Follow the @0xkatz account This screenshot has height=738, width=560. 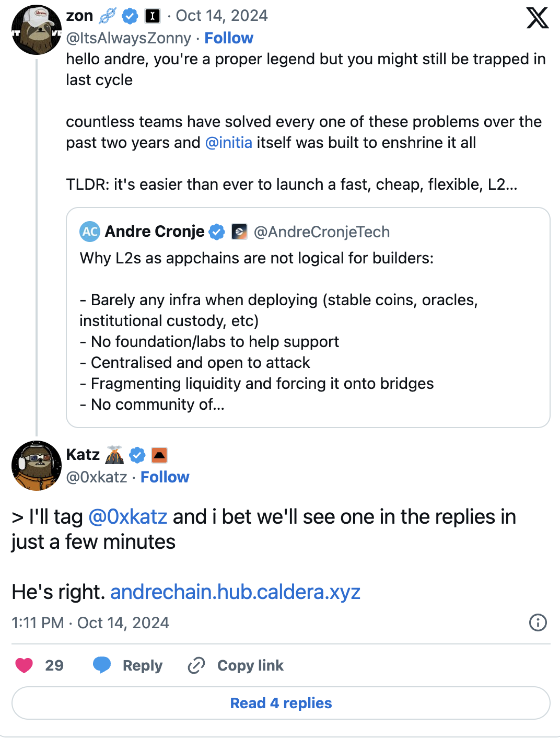[x=165, y=477]
